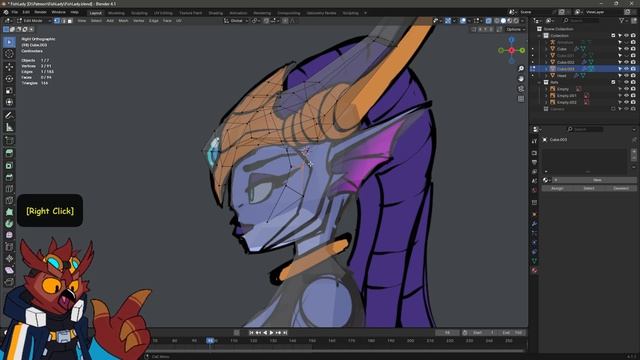Select the Extrude Region tool
The width and height of the screenshot is (640, 360).
point(9,153)
